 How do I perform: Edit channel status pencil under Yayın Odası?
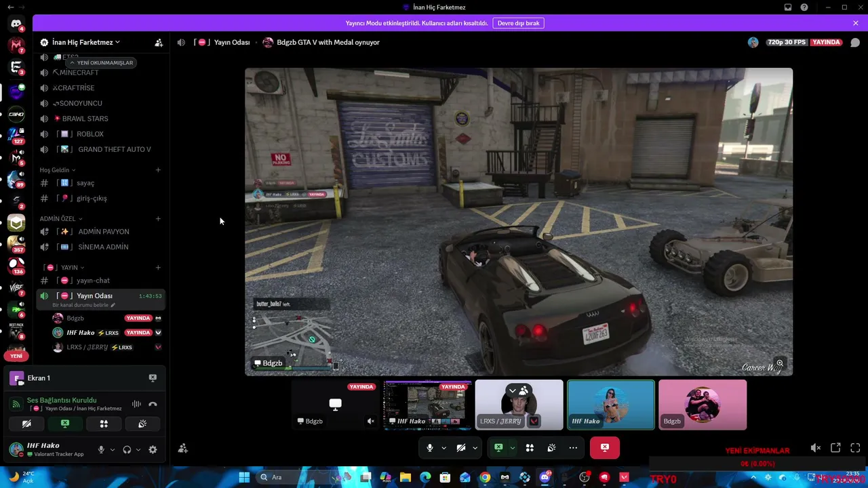[x=113, y=305]
